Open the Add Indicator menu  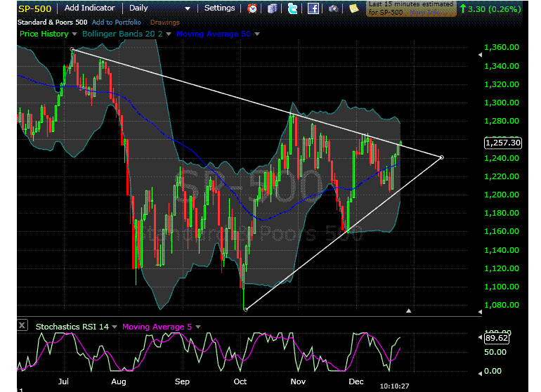point(89,8)
